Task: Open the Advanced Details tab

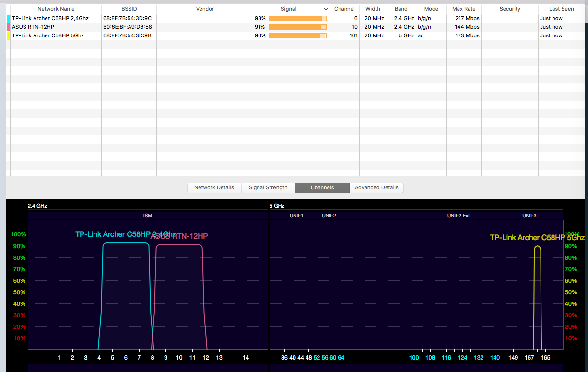Action: pos(376,187)
